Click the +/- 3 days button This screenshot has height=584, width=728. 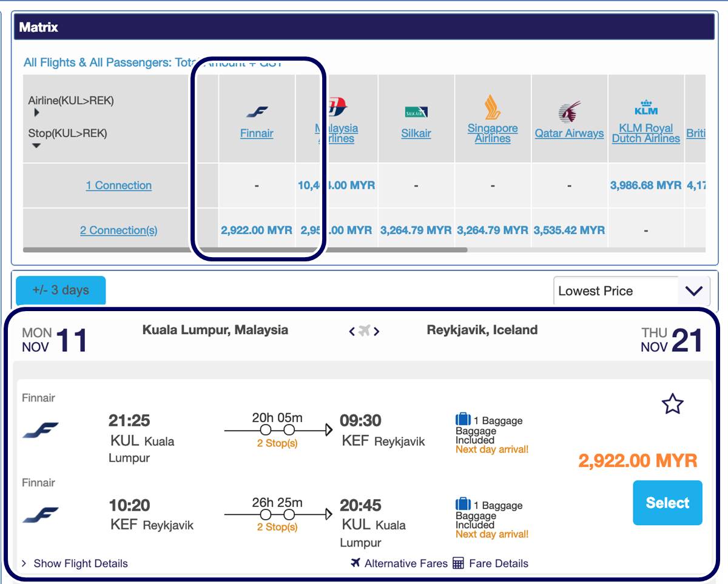pyautogui.click(x=61, y=290)
